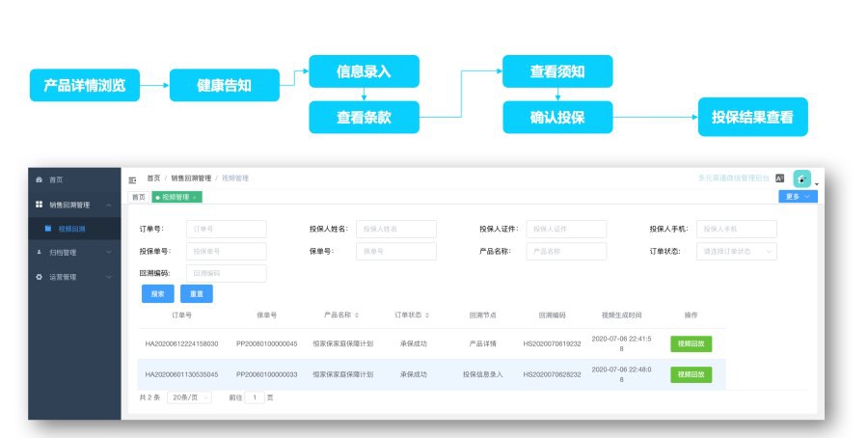Open the 更多 dropdown button
This screenshot has width=868, height=438.
[x=798, y=196]
